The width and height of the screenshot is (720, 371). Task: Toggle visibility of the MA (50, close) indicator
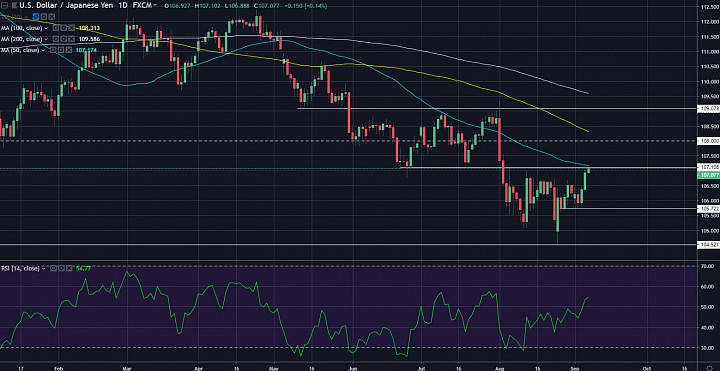(x=53, y=50)
